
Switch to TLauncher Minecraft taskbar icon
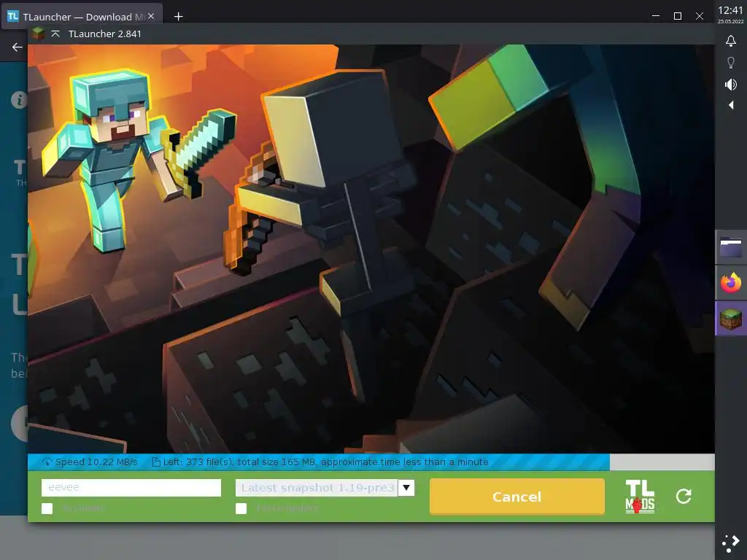tap(731, 319)
